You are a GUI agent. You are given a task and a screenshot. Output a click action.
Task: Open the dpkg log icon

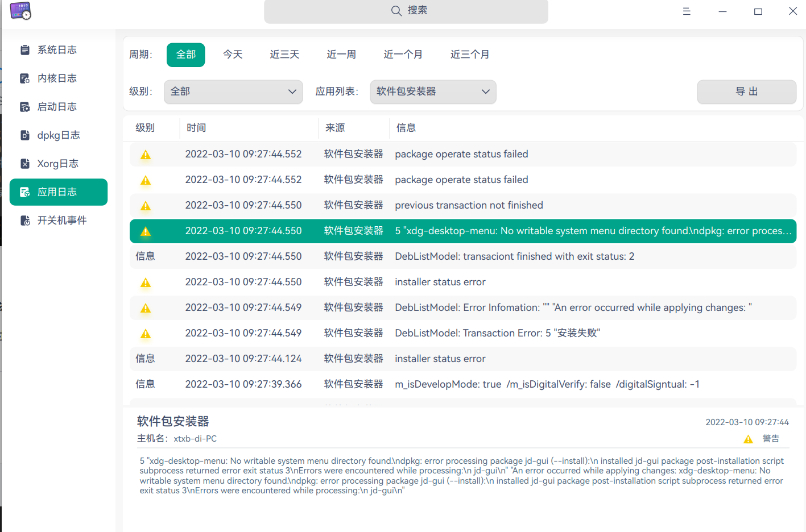[x=25, y=135]
